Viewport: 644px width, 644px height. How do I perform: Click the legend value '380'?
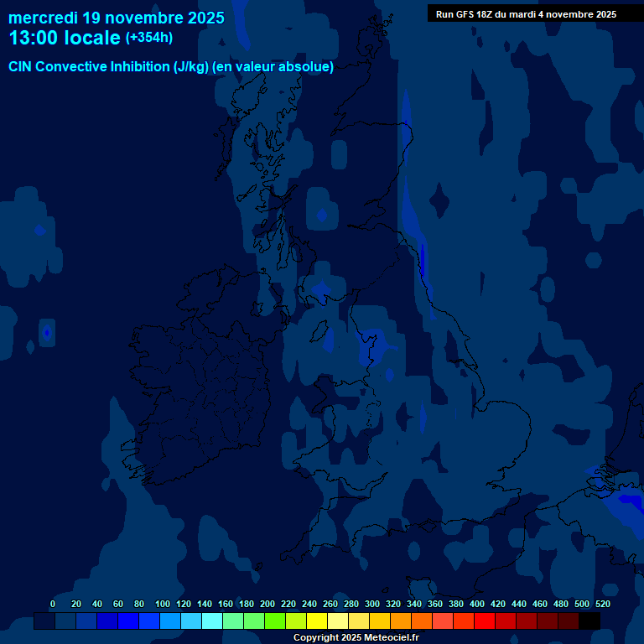click(x=455, y=604)
